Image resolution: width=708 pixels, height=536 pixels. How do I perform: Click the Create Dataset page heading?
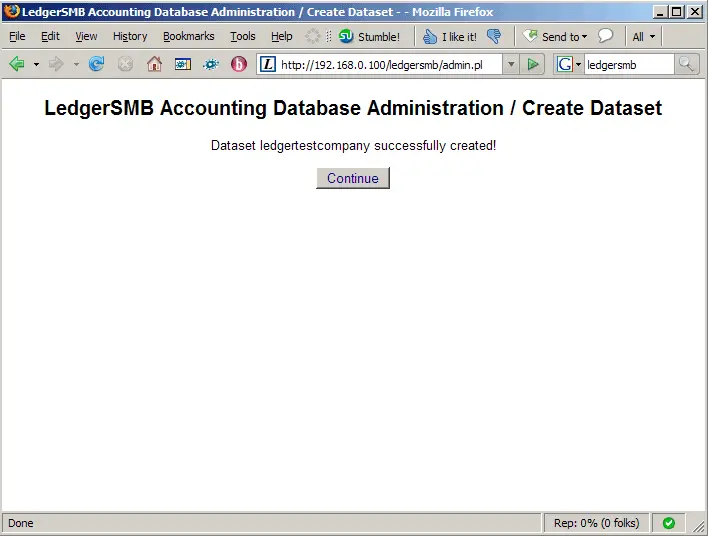point(353,108)
